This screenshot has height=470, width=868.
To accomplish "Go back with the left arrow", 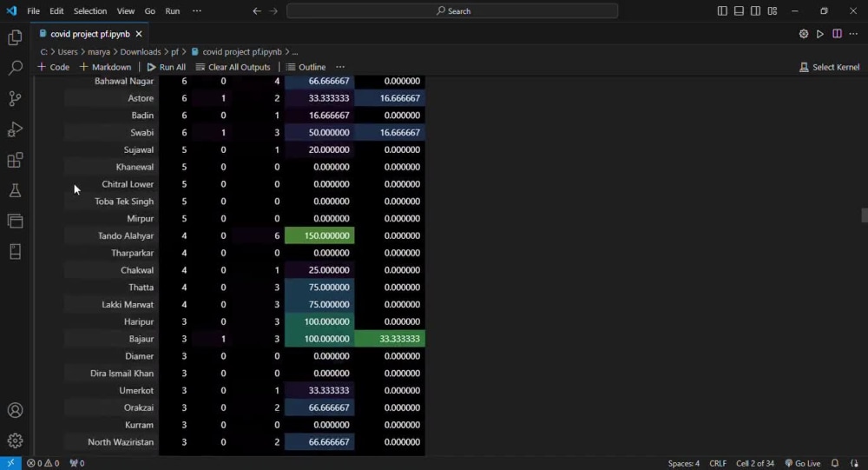I will pyautogui.click(x=257, y=11).
